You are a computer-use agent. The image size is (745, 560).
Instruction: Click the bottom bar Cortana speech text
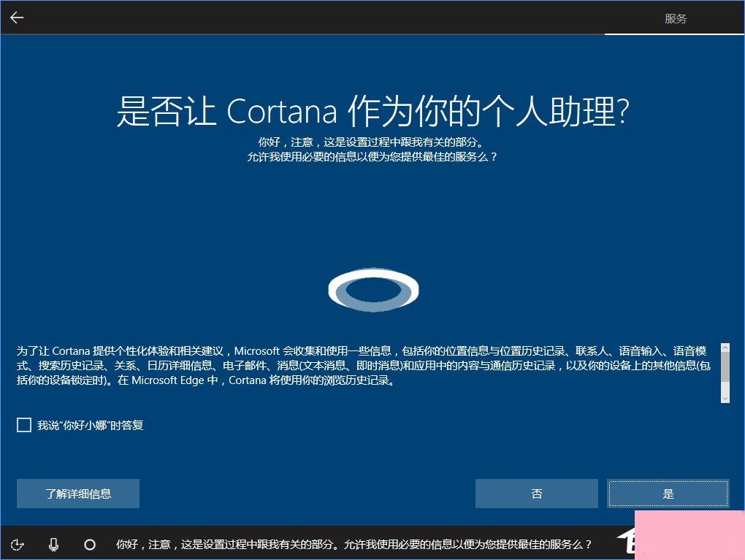354,545
